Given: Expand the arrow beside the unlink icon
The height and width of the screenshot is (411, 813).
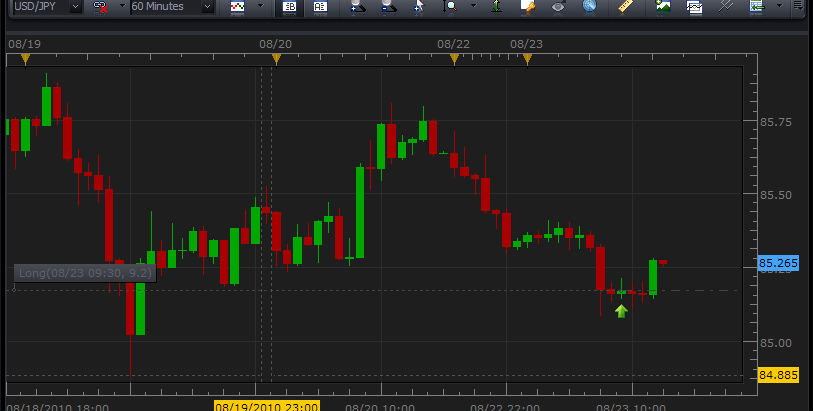Looking at the screenshot, I should click(x=122, y=6).
